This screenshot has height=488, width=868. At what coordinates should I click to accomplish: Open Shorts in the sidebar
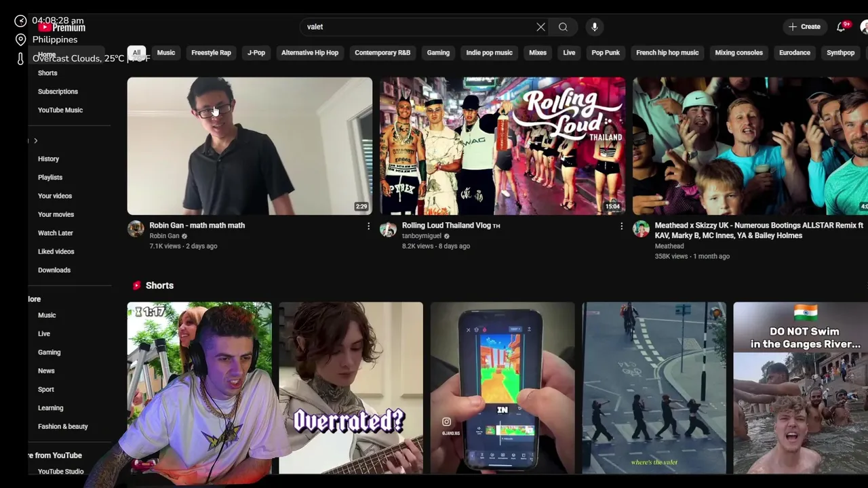click(47, 73)
